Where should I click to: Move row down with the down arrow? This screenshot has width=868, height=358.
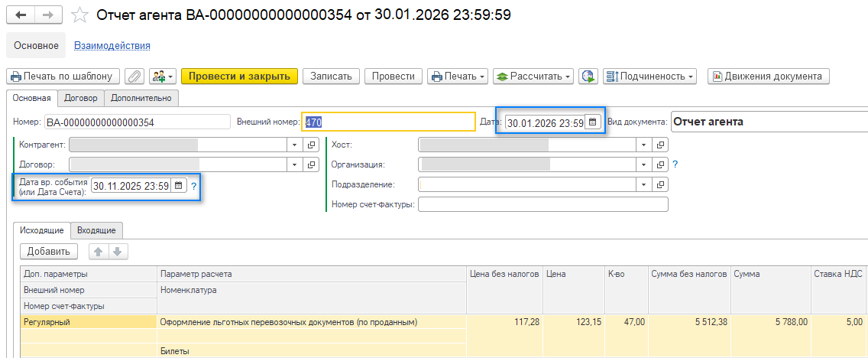pyautogui.click(x=118, y=251)
